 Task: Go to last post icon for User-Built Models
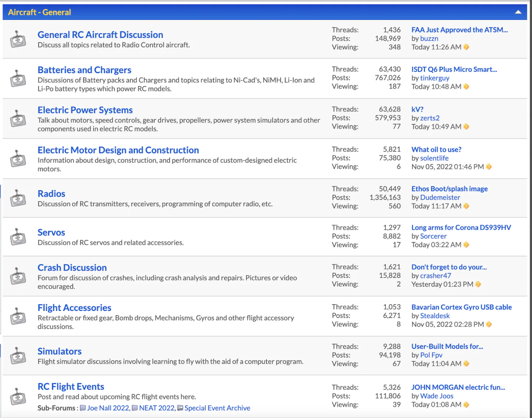(x=466, y=364)
